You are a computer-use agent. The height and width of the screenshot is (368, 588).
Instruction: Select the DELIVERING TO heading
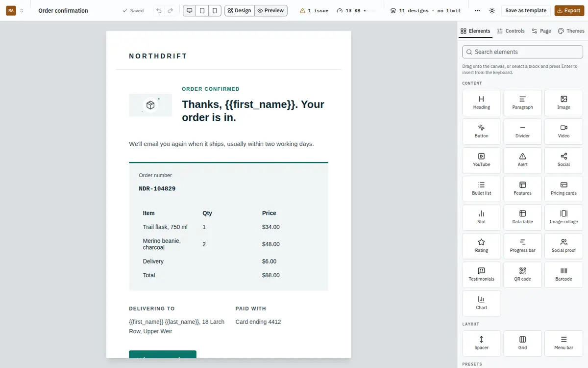point(152,309)
